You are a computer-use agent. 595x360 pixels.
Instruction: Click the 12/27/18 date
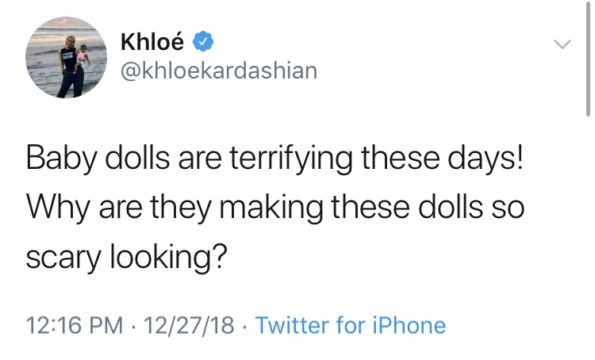click(189, 325)
